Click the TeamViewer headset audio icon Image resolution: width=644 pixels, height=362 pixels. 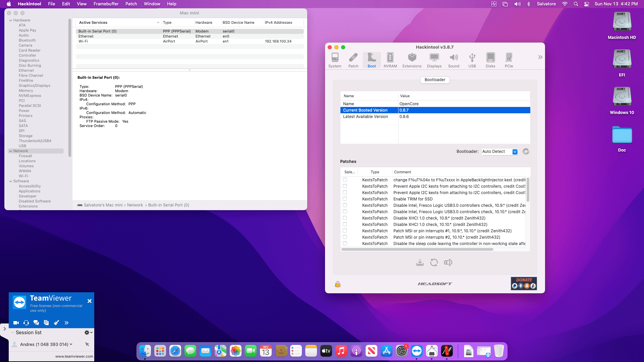[x=26, y=323]
